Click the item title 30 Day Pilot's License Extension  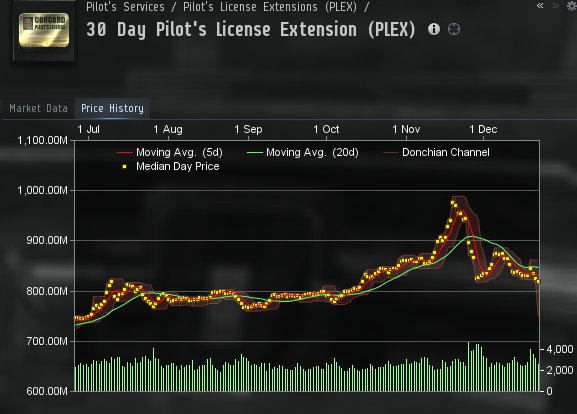coord(251,29)
